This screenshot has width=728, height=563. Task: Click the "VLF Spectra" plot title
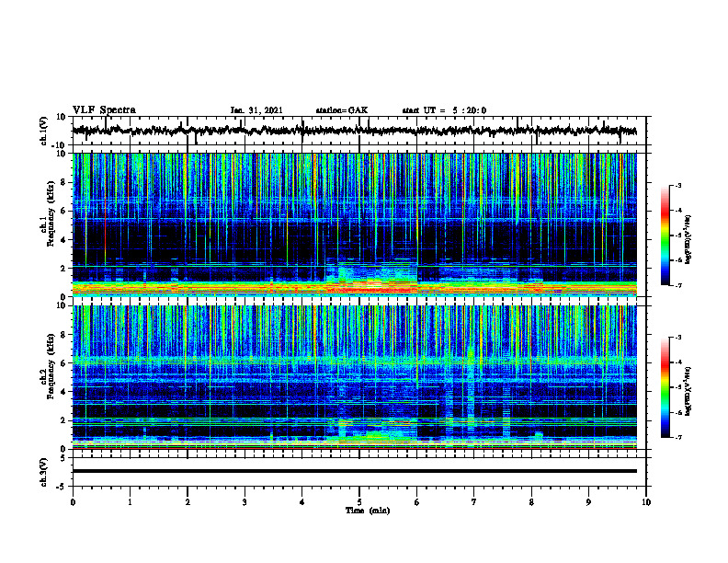(104, 109)
